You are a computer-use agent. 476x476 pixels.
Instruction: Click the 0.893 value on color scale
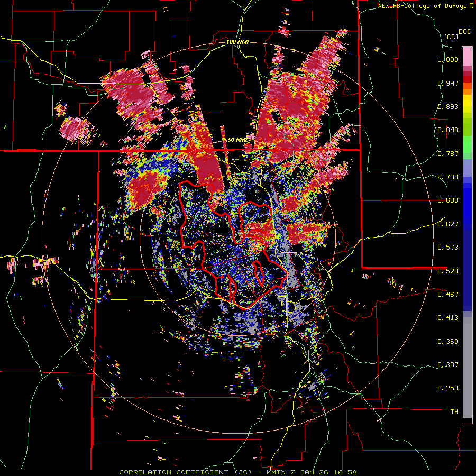[x=448, y=106]
